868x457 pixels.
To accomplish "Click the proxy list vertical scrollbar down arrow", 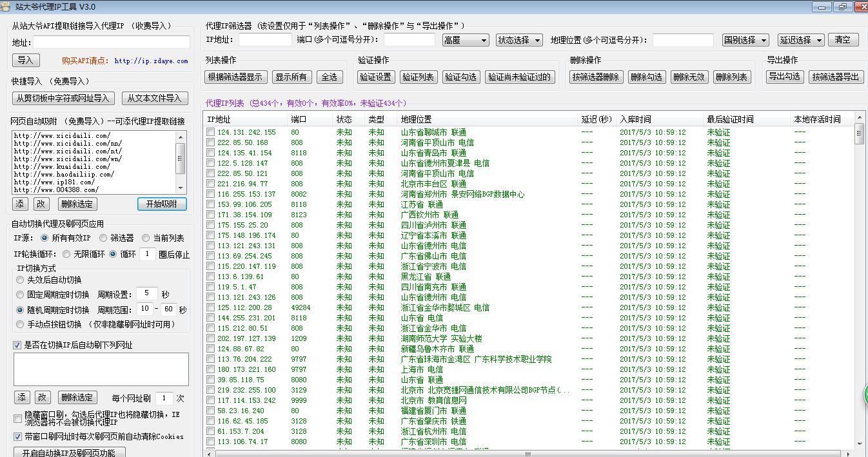I will 859,443.
